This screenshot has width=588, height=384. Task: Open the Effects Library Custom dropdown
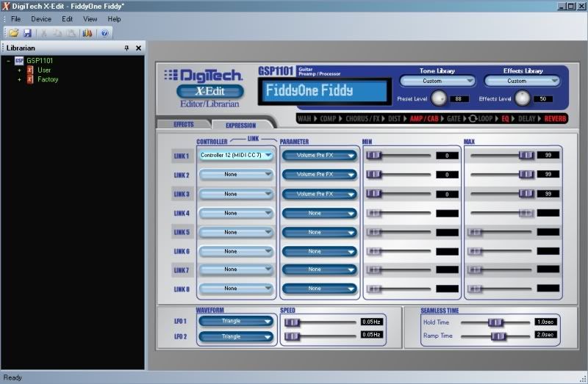[x=522, y=81]
